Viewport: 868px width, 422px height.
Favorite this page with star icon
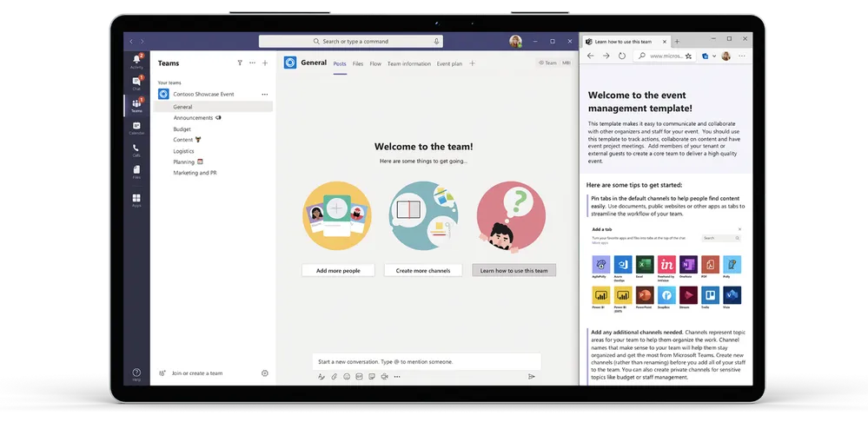point(689,56)
